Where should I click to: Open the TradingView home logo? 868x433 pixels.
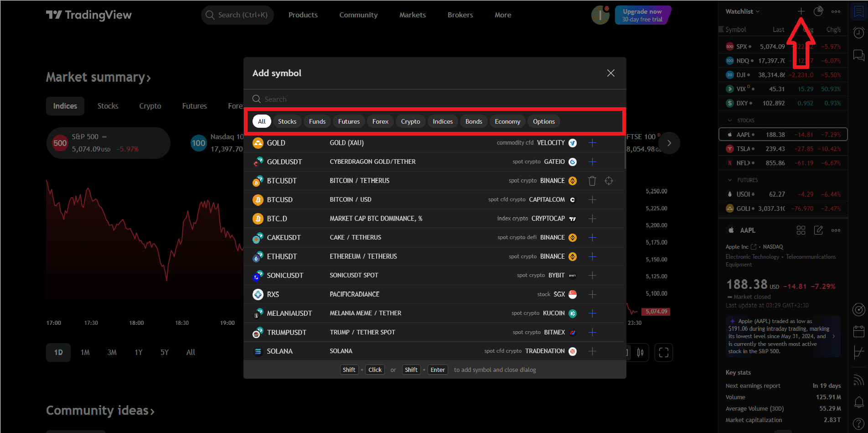[89, 15]
